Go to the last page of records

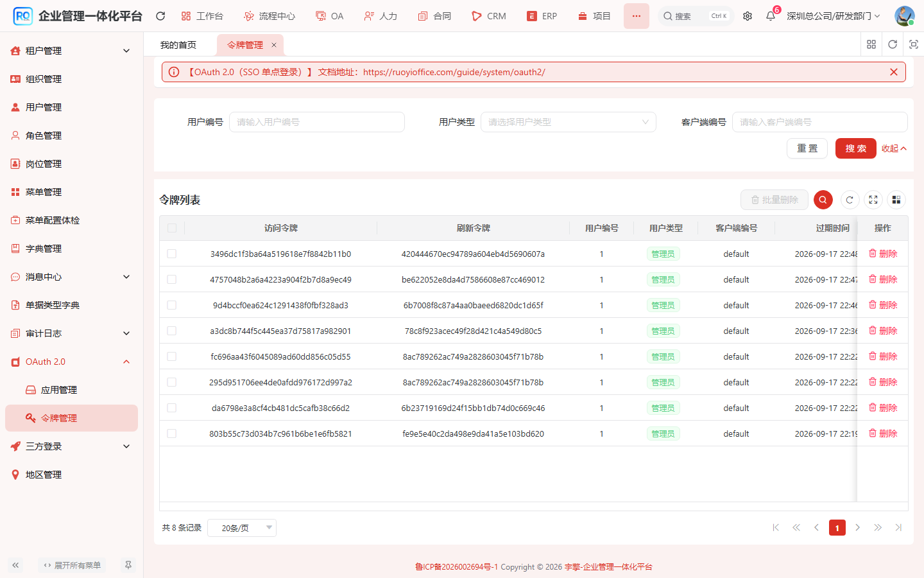click(898, 527)
